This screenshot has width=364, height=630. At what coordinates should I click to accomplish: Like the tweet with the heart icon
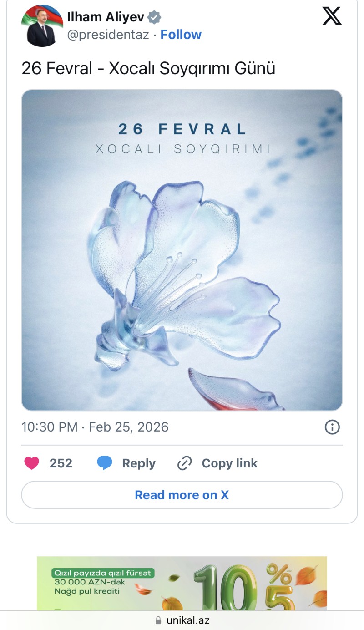pyautogui.click(x=31, y=463)
